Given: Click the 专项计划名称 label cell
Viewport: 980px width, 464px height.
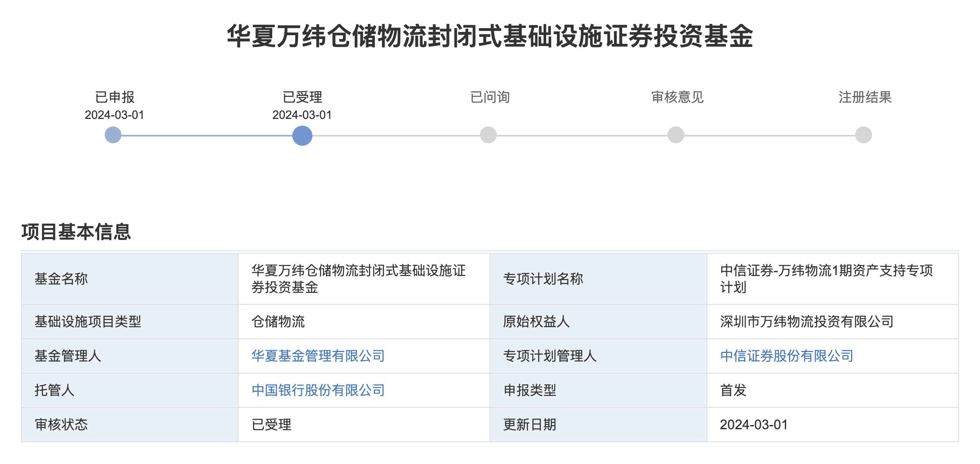Looking at the screenshot, I should pos(598,279).
